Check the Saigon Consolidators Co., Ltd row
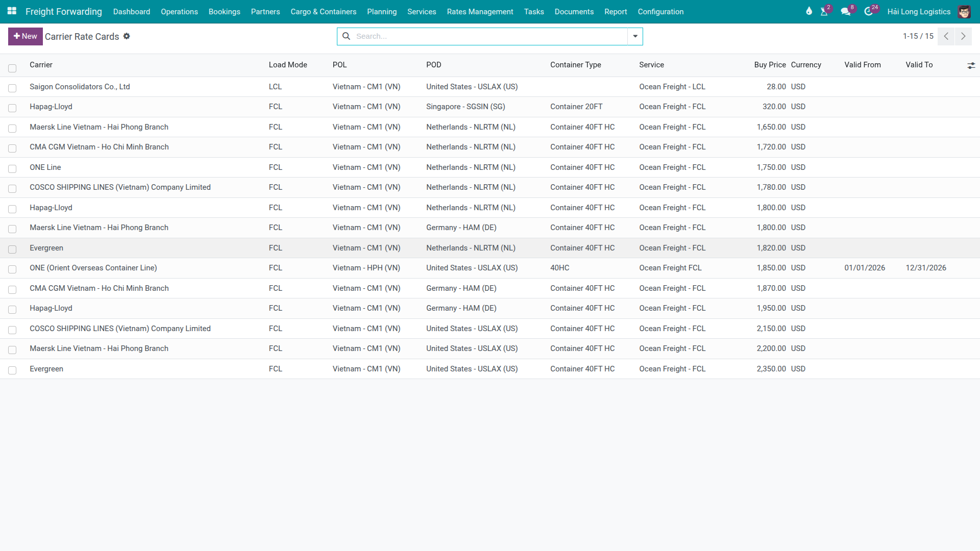Screen dimensions: 980x551 point(12,88)
